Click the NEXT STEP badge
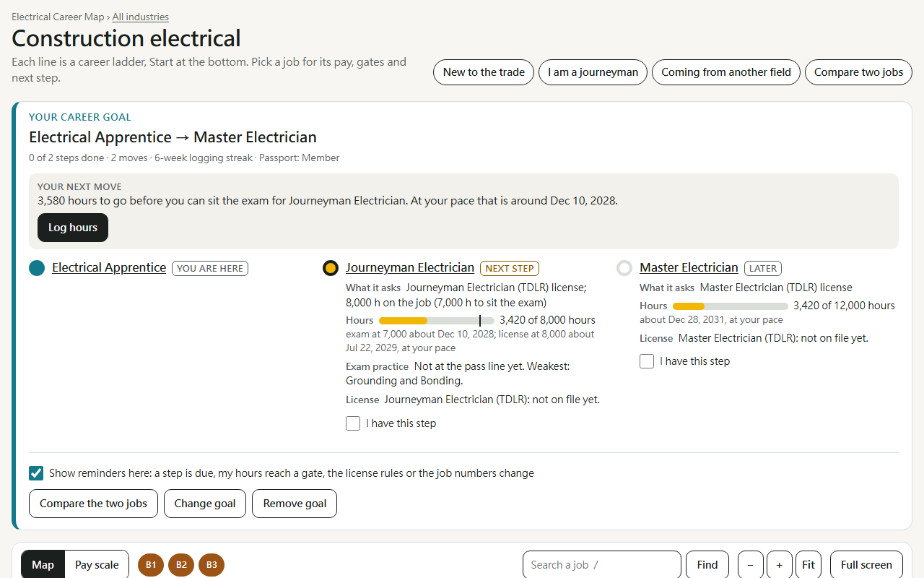Viewport: 924px width, 578px height. (510, 268)
